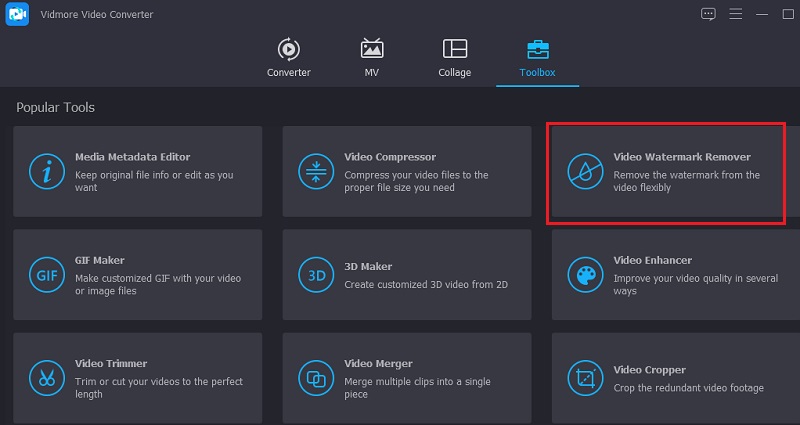Minimize the Vidmore window

click(761, 14)
